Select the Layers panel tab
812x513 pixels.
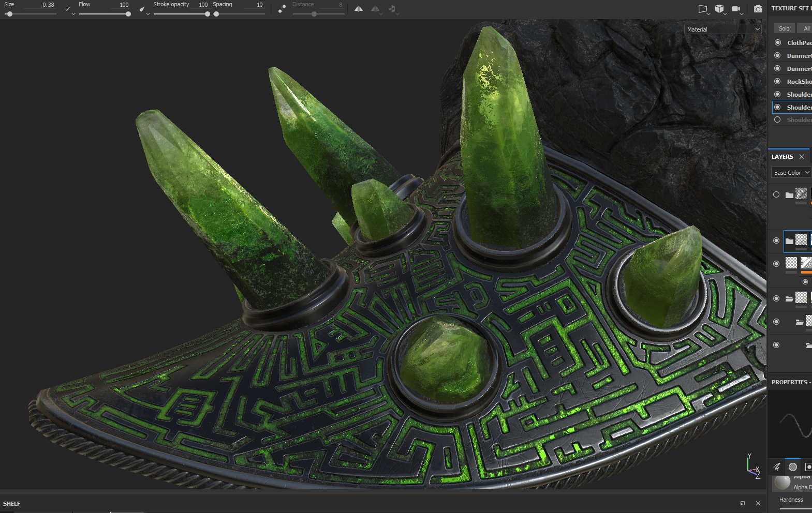tap(783, 157)
